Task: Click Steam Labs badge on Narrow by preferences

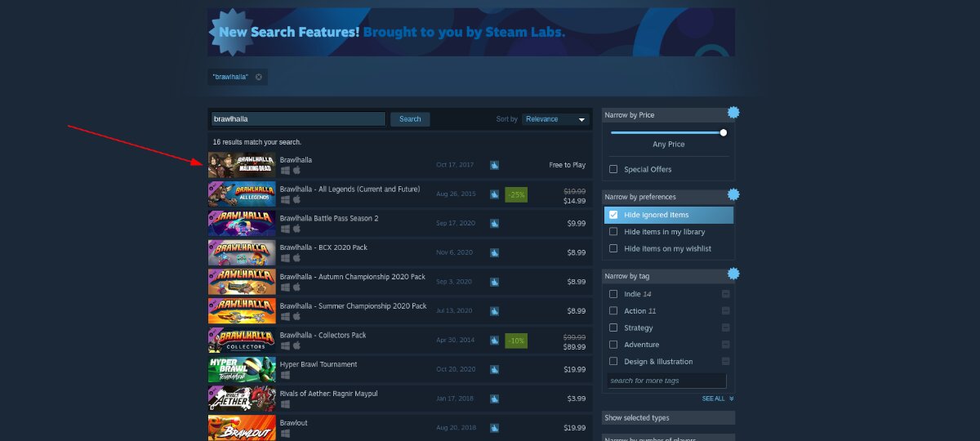Action: pos(733,194)
